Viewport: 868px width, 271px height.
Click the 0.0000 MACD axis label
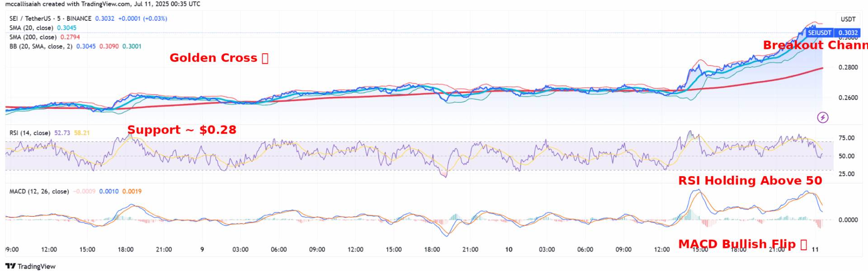click(x=848, y=220)
